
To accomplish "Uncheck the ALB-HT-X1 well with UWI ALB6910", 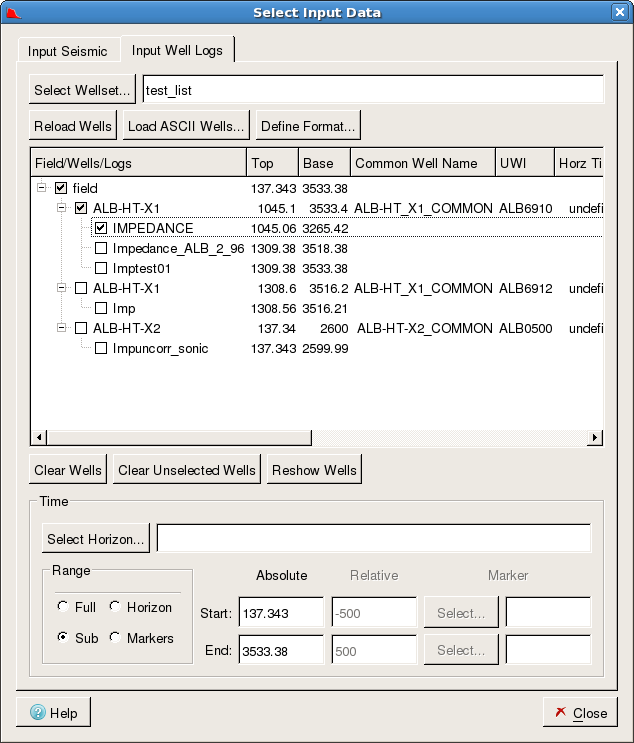I will [81, 208].
